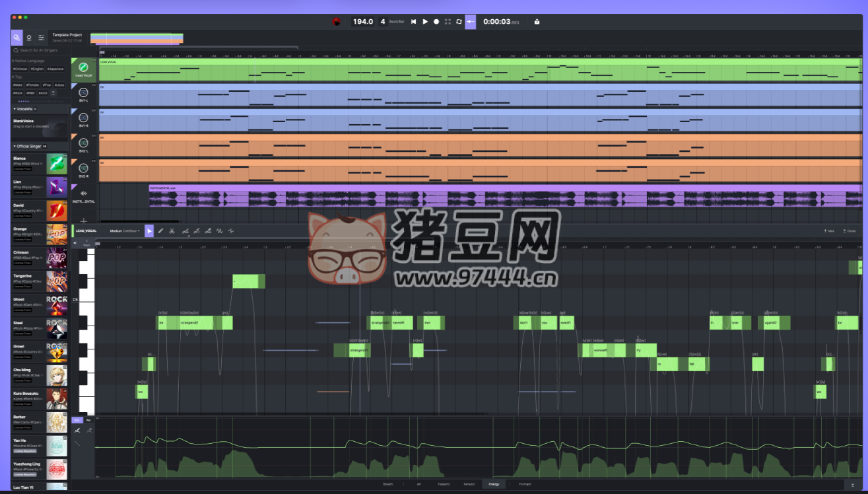Filter singers by #English tag
The image size is (868, 494).
tap(37, 69)
